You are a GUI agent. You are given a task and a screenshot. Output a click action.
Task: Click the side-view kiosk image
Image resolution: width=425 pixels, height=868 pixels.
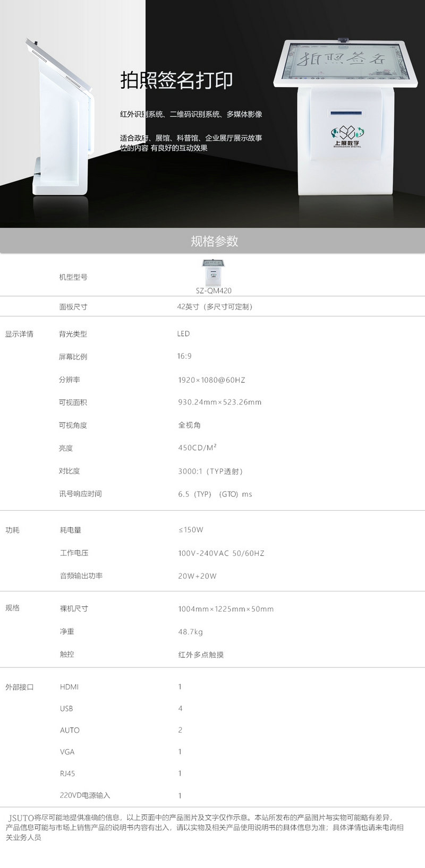tap(61, 117)
